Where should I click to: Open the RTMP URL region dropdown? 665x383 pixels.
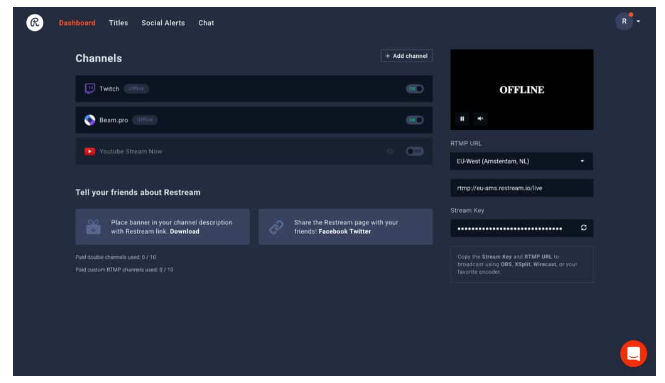(522, 161)
